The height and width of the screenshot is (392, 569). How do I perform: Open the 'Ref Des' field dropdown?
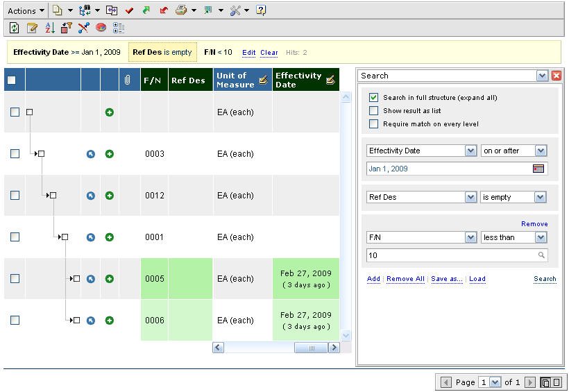tap(470, 197)
